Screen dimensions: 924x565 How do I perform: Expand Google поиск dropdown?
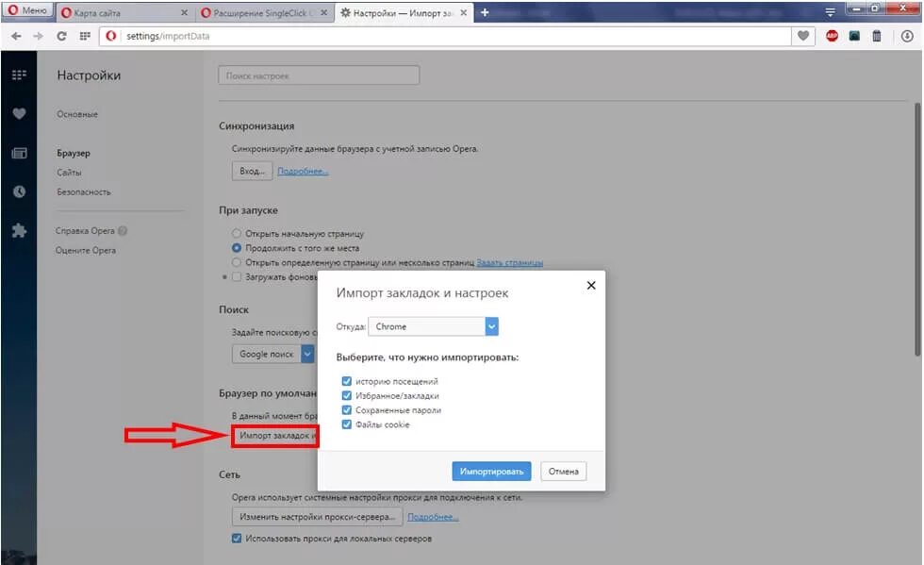pyautogui.click(x=307, y=354)
